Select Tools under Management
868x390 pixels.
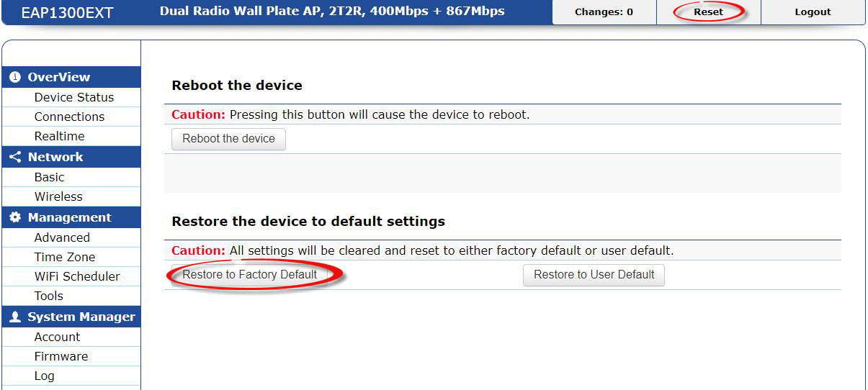[x=49, y=296]
